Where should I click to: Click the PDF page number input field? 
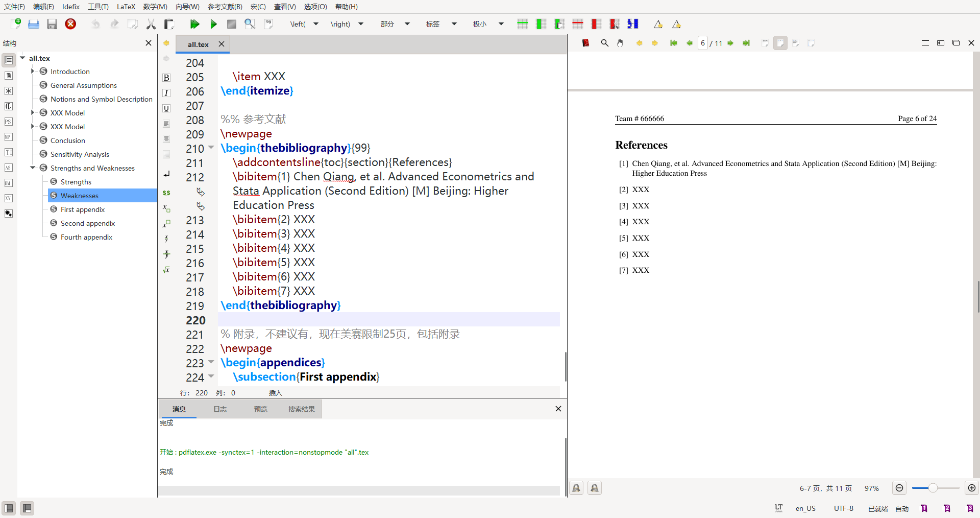[703, 43]
